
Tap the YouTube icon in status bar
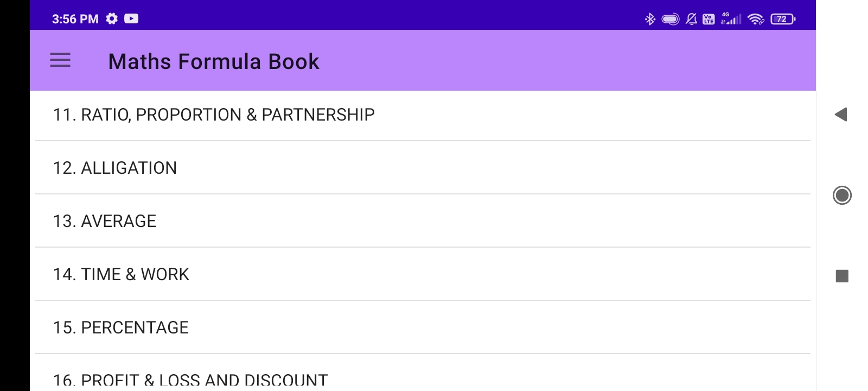coord(131,19)
